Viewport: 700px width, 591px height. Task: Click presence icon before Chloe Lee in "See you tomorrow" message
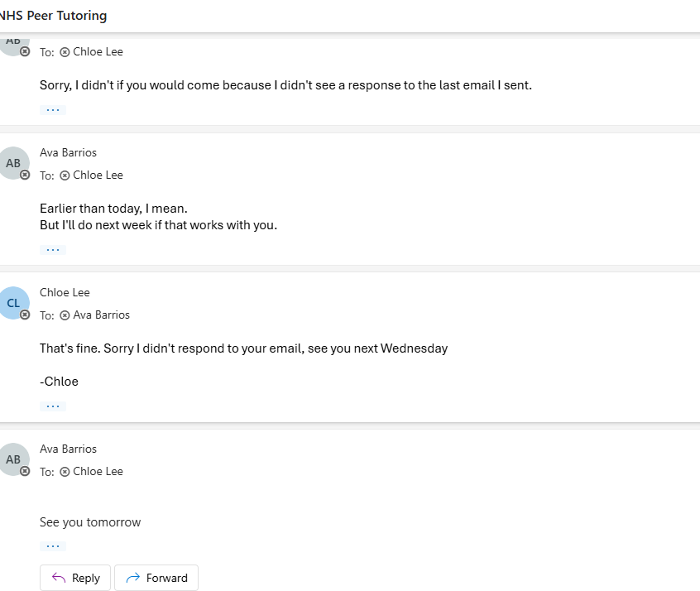coord(65,472)
